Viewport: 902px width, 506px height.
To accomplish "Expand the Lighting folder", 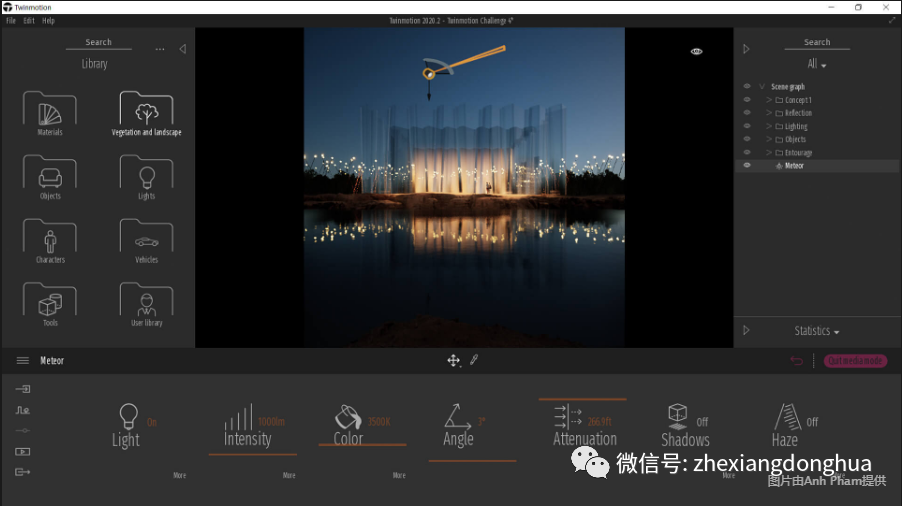I will pyautogui.click(x=769, y=126).
